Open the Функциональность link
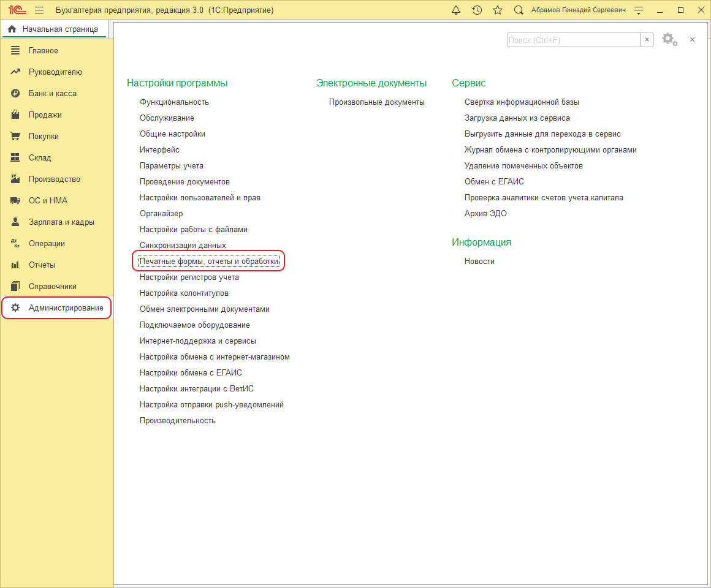 (x=174, y=102)
